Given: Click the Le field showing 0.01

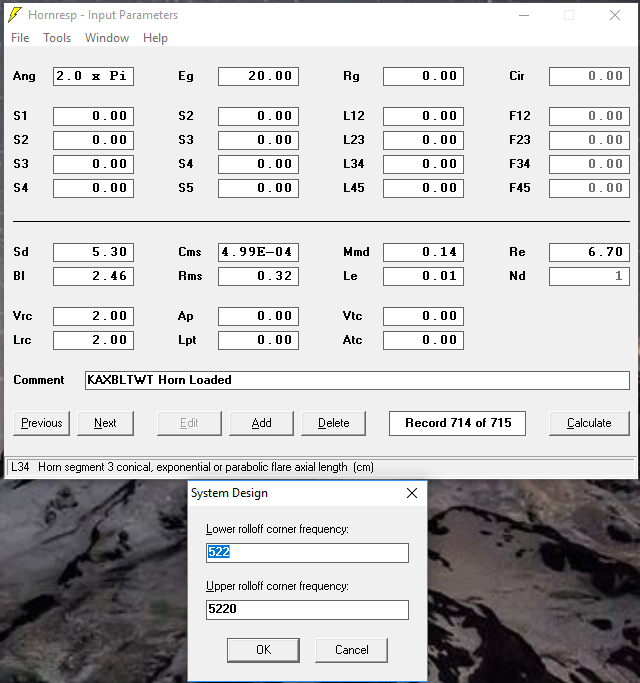Looking at the screenshot, I should [x=423, y=276].
